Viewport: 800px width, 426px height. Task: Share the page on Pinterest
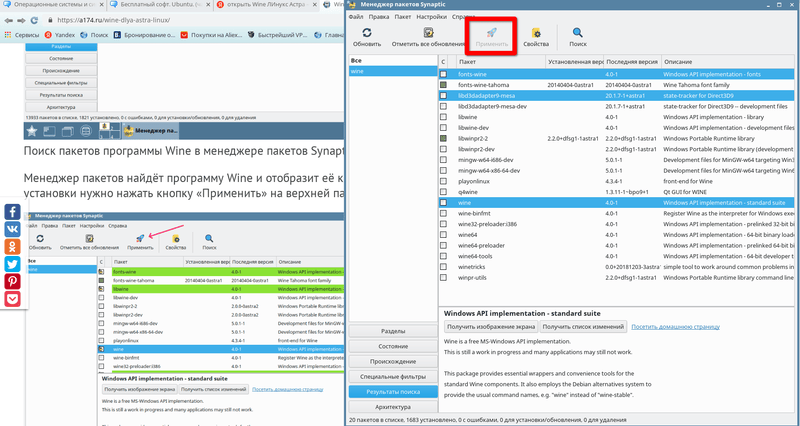(12, 281)
